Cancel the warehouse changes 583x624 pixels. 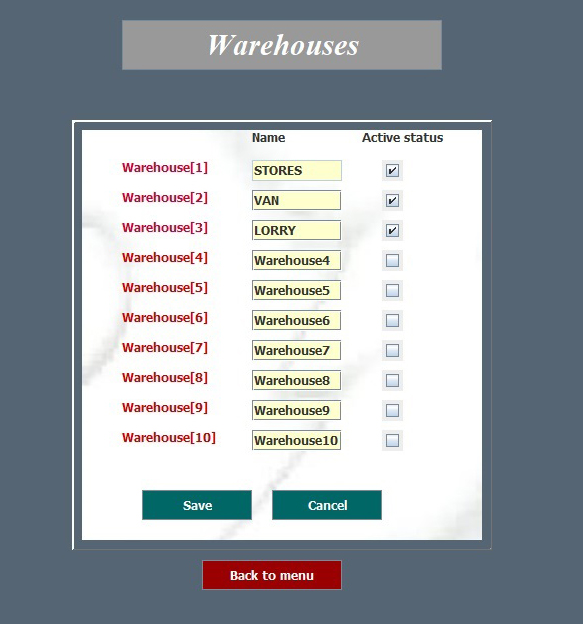327,505
